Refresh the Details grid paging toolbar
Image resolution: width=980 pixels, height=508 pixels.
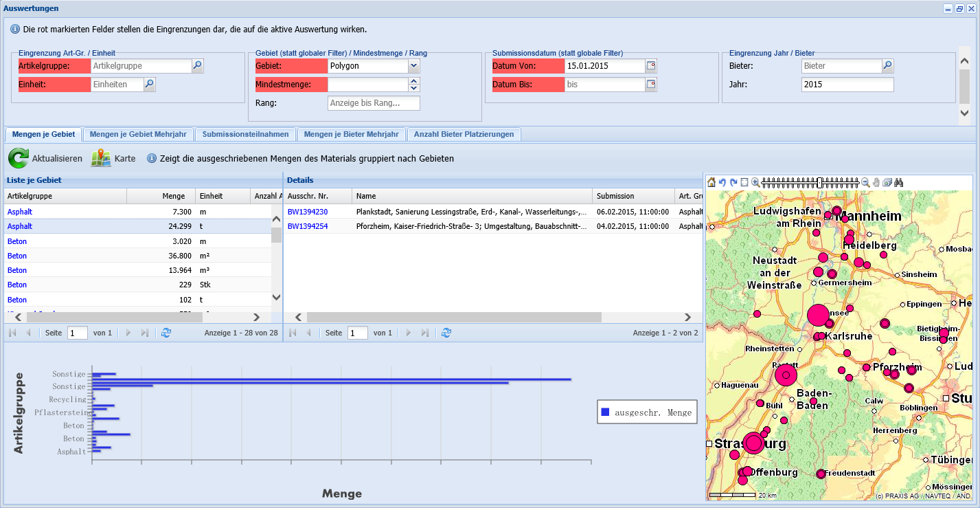click(x=446, y=333)
